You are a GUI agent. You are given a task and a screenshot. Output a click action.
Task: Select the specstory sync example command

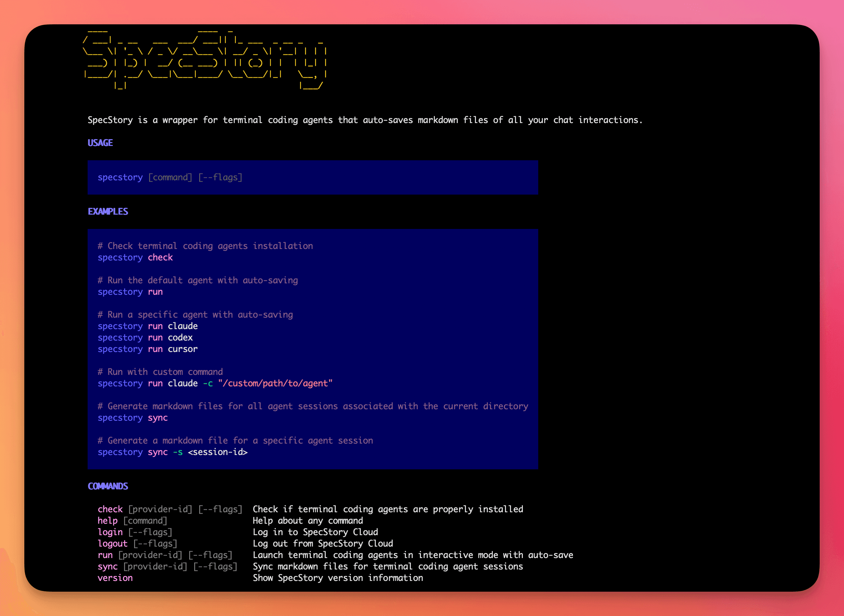[133, 417]
